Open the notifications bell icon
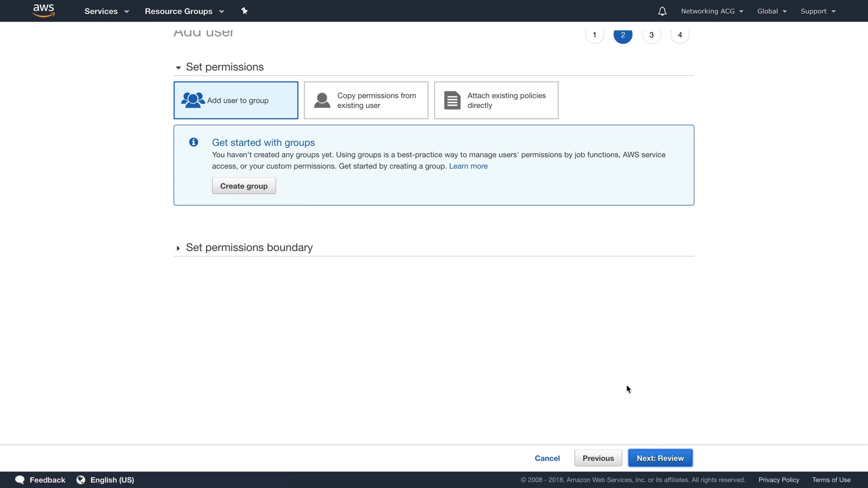 point(662,11)
